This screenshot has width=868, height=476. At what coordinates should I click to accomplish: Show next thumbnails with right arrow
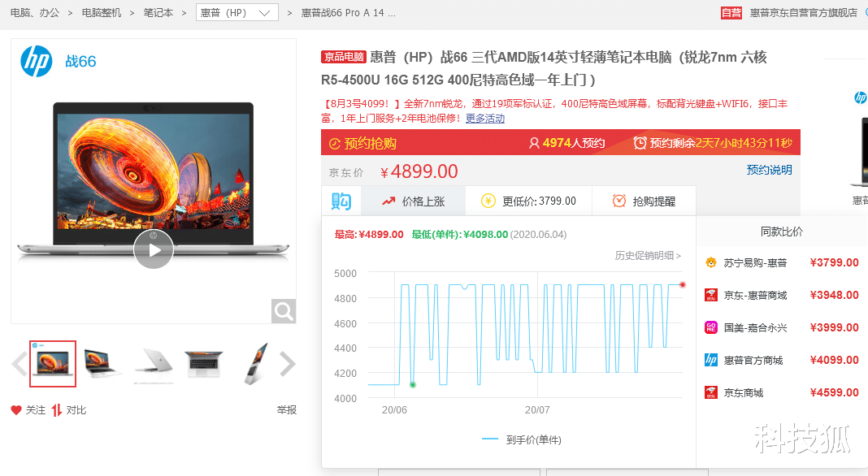click(288, 364)
